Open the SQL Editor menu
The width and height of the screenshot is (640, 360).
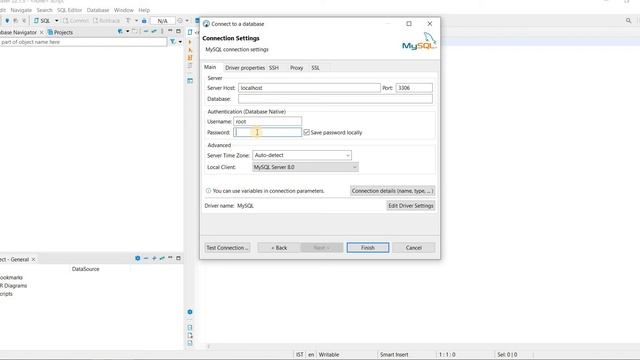[69, 10]
